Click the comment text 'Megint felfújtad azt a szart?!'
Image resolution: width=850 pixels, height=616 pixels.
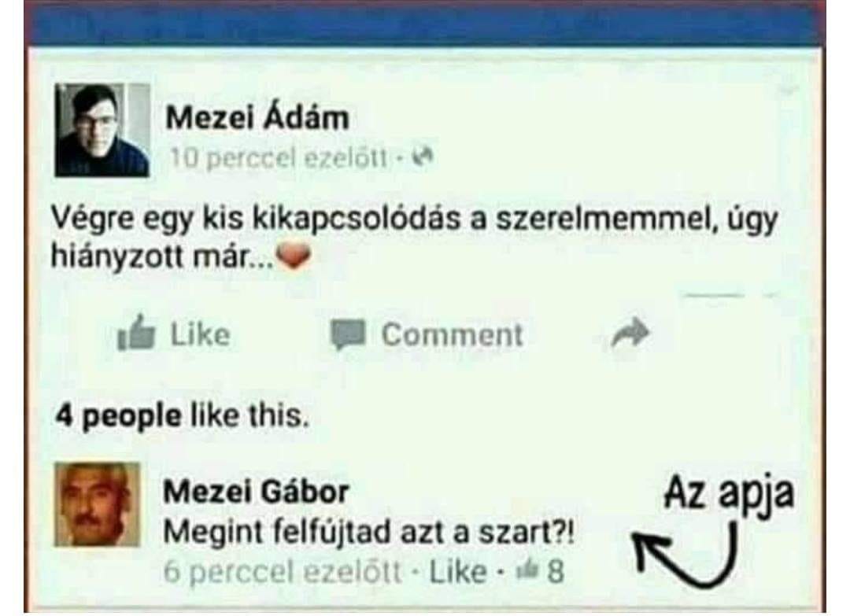coord(368,533)
